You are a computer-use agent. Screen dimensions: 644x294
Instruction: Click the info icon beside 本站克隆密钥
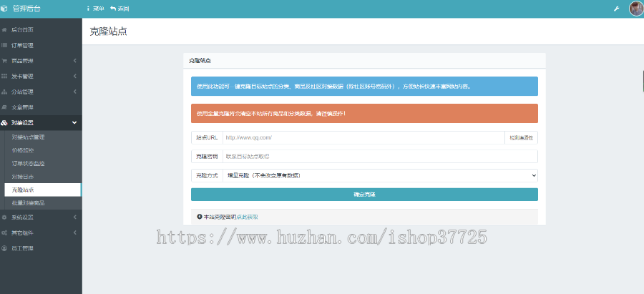[x=200, y=217]
